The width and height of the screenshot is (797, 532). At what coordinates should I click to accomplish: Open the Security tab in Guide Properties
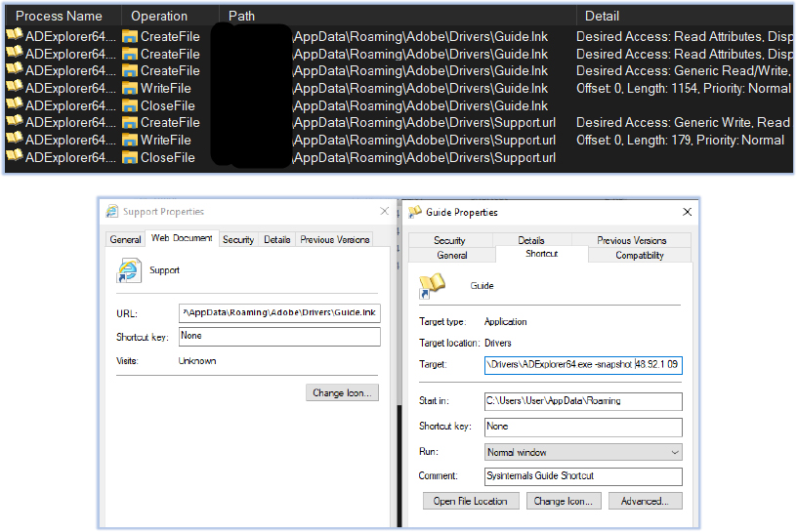(x=449, y=240)
